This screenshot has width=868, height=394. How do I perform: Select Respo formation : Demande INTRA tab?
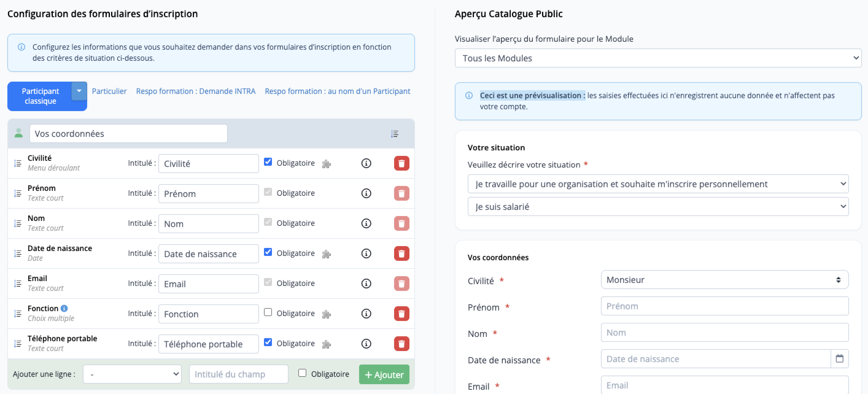click(x=196, y=91)
